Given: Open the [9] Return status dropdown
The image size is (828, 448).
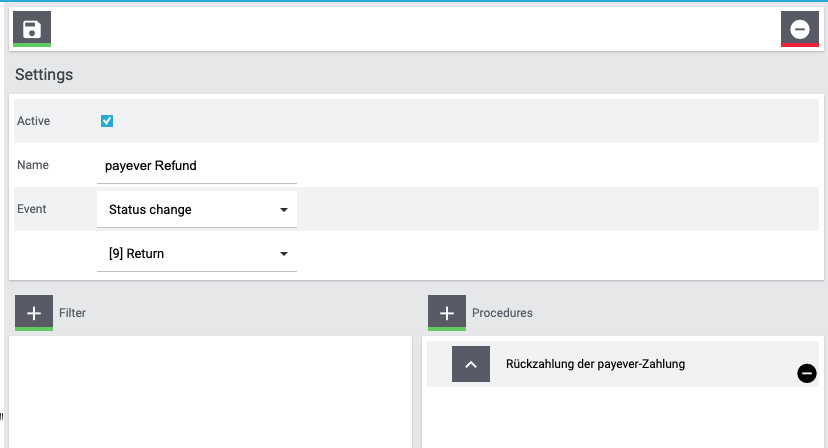Looking at the screenshot, I should coord(197,254).
